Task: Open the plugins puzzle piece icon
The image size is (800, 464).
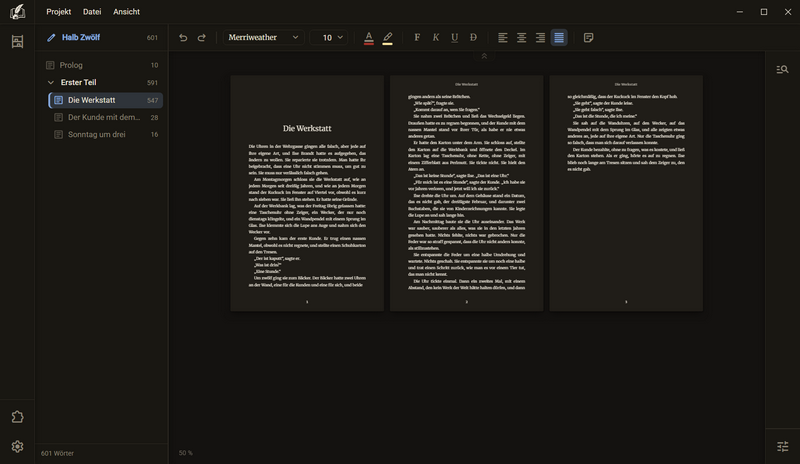Action: click(x=17, y=417)
